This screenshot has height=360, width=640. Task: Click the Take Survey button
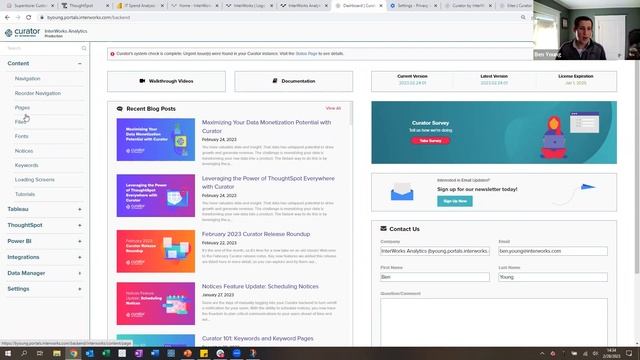coord(430,141)
